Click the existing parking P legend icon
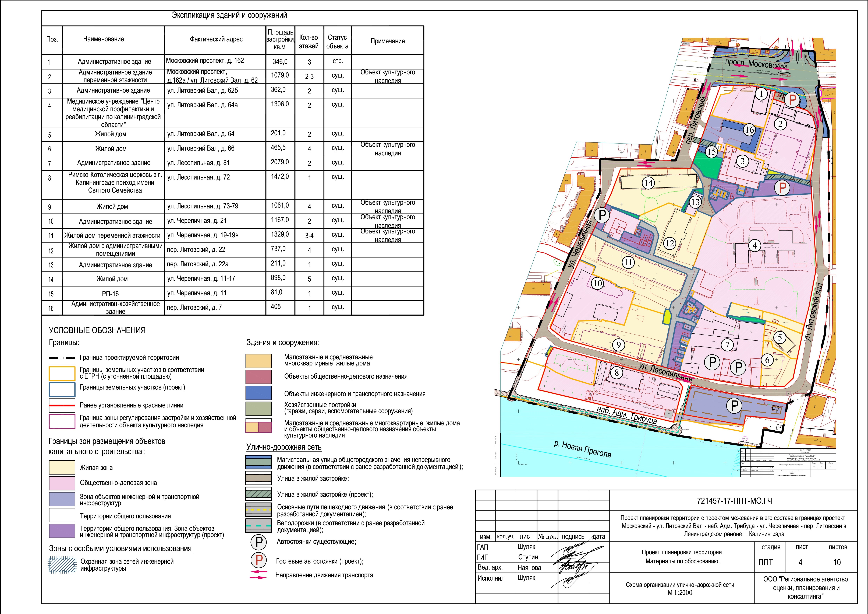Screen dimensions: 868x614 pyautogui.click(x=259, y=542)
